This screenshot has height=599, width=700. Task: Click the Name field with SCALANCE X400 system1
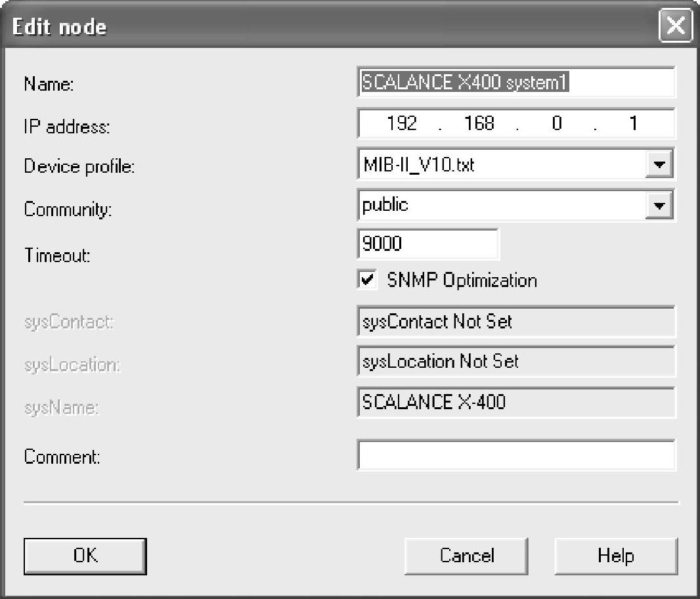tap(517, 82)
